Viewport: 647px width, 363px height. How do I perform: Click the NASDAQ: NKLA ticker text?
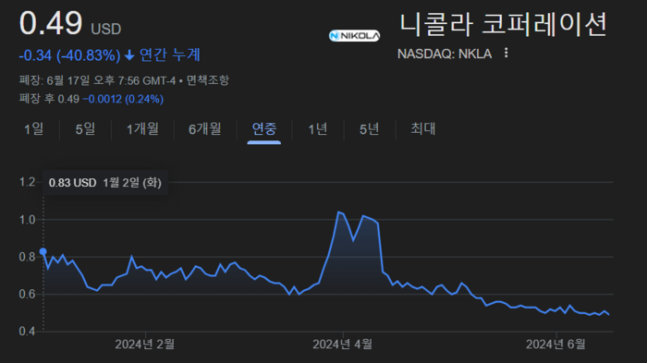444,54
